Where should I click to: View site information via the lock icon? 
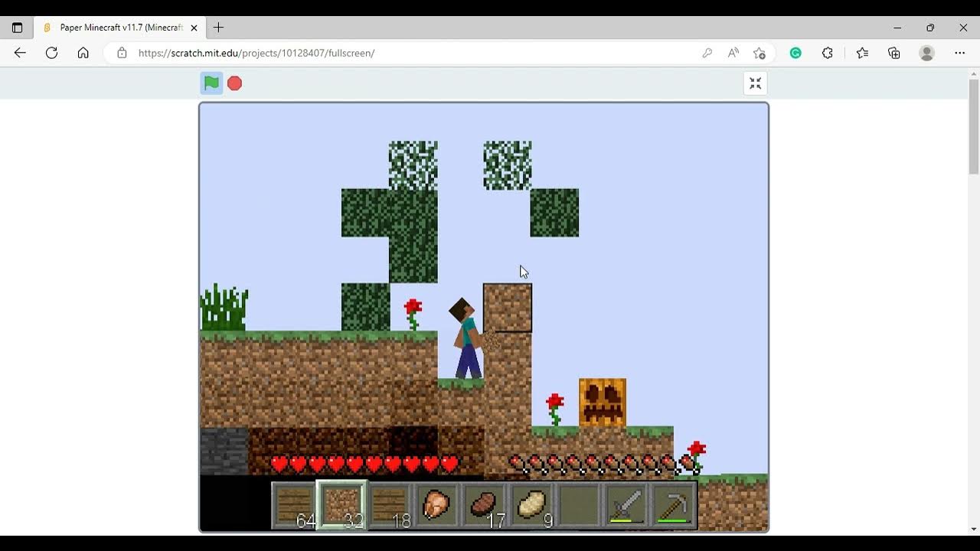122,53
